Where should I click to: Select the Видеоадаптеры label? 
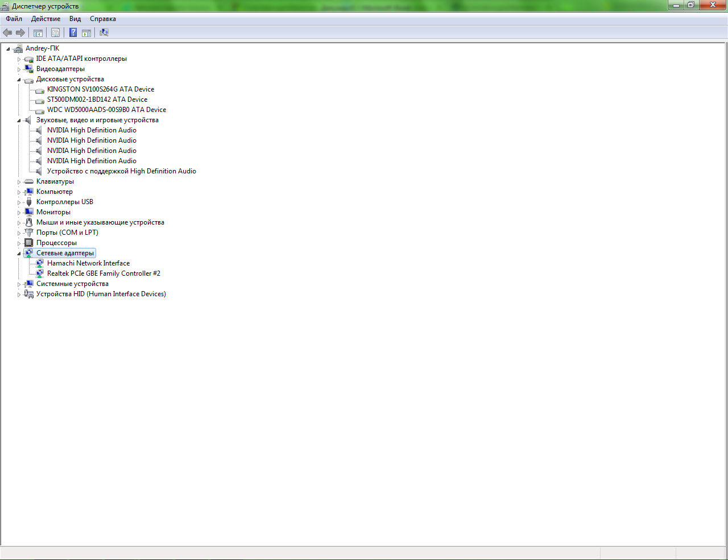(x=60, y=69)
